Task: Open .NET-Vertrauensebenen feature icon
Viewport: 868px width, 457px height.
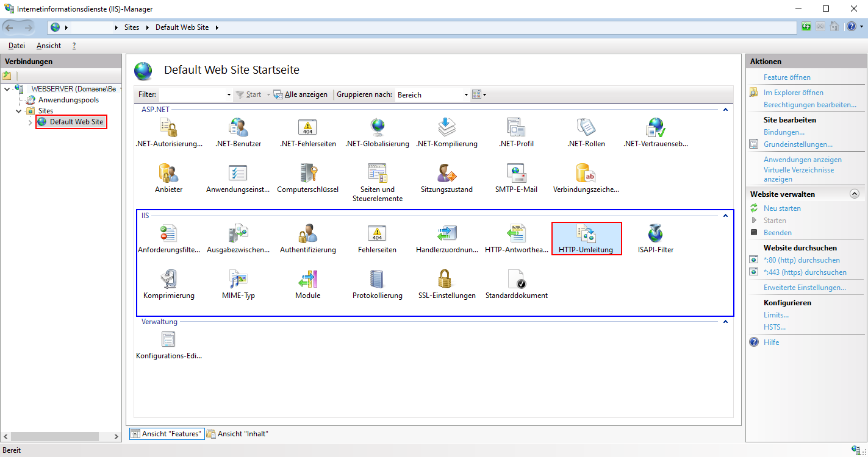Action: [x=655, y=133]
